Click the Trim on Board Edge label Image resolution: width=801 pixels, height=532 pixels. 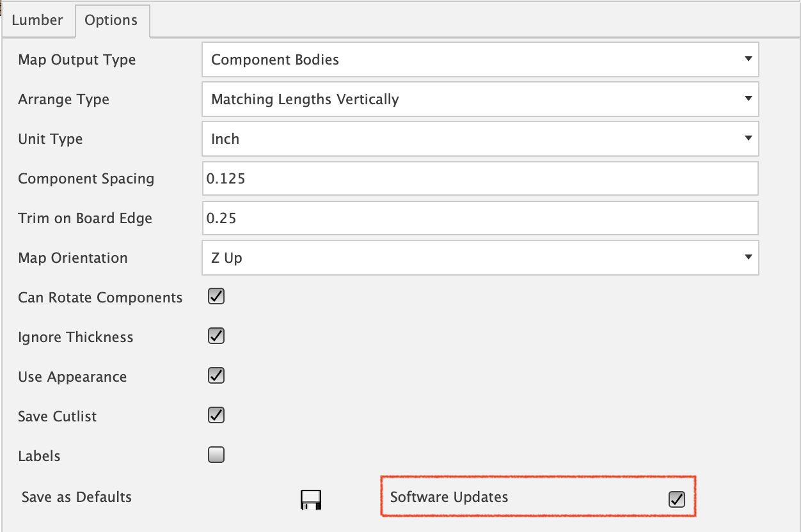[x=85, y=219]
